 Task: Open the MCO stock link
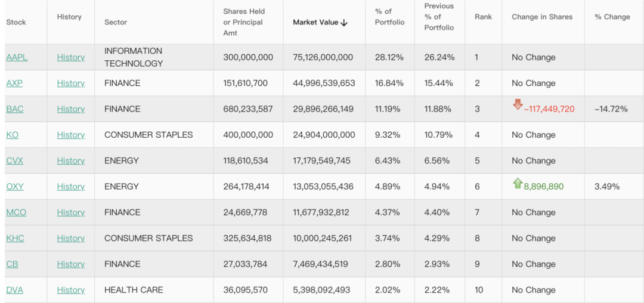coord(16,212)
